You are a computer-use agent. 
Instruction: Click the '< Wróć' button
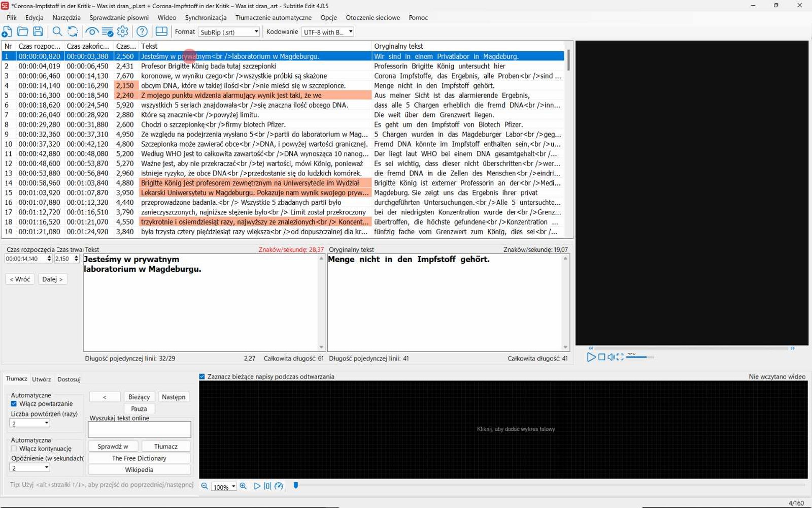point(20,279)
